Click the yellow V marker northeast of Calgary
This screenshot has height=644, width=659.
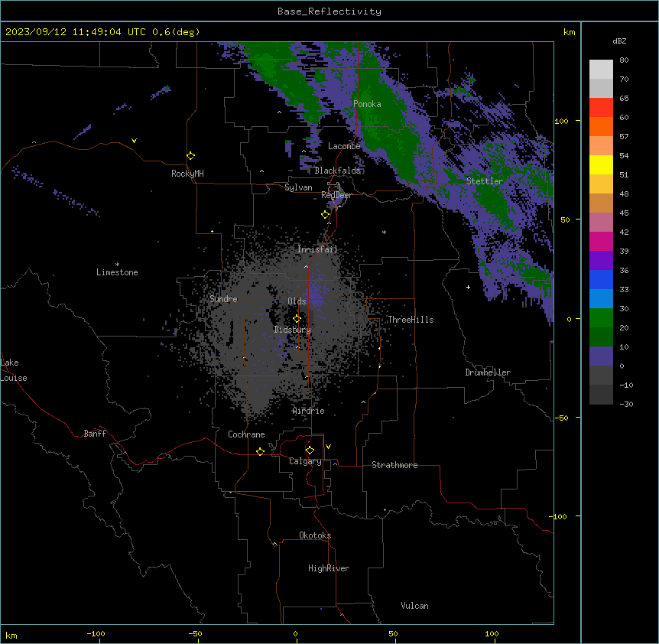pyautogui.click(x=328, y=447)
